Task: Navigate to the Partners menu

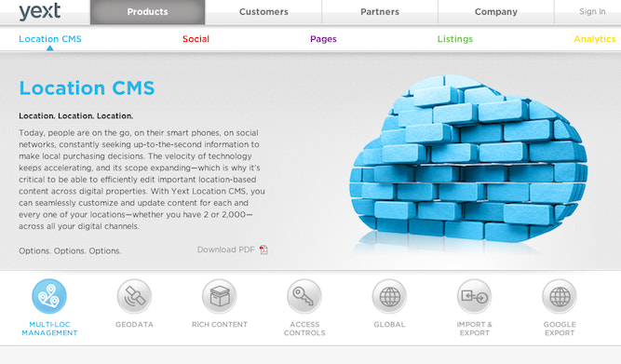Action: pyautogui.click(x=380, y=12)
